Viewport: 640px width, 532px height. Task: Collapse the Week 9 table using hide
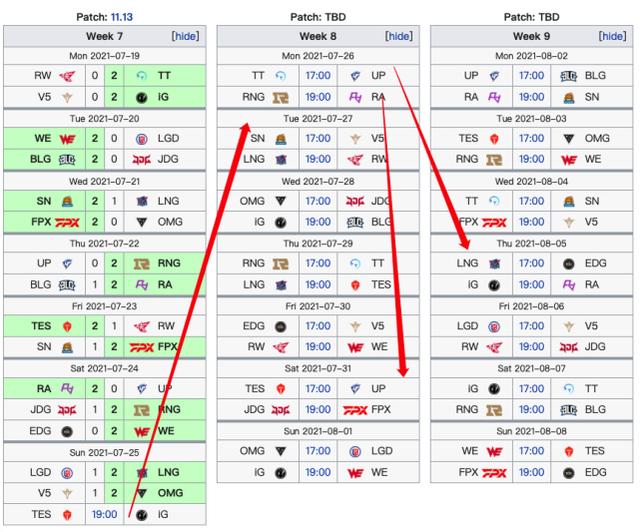(612, 36)
